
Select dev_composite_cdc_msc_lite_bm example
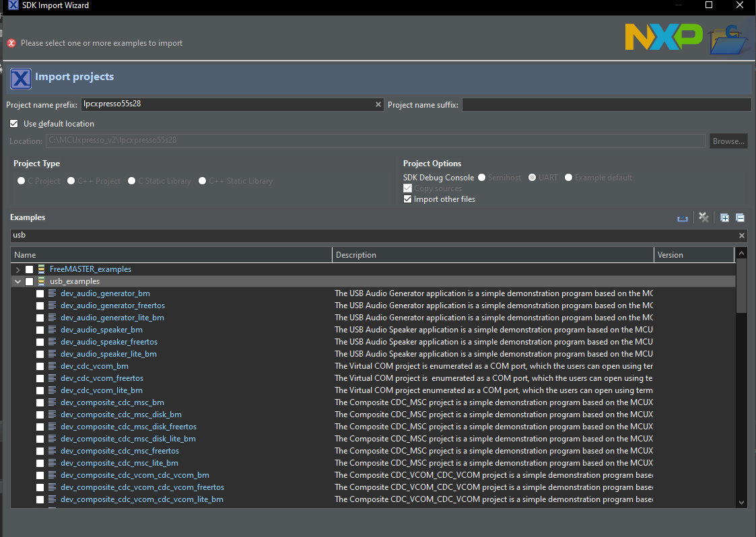tap(120, 463)
